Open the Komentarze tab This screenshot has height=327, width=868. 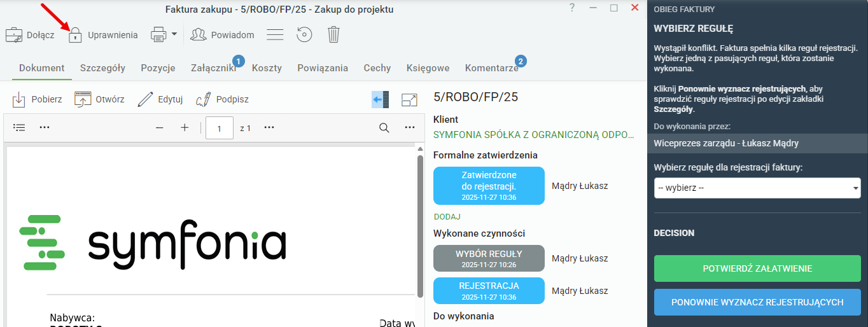[492, 68]
